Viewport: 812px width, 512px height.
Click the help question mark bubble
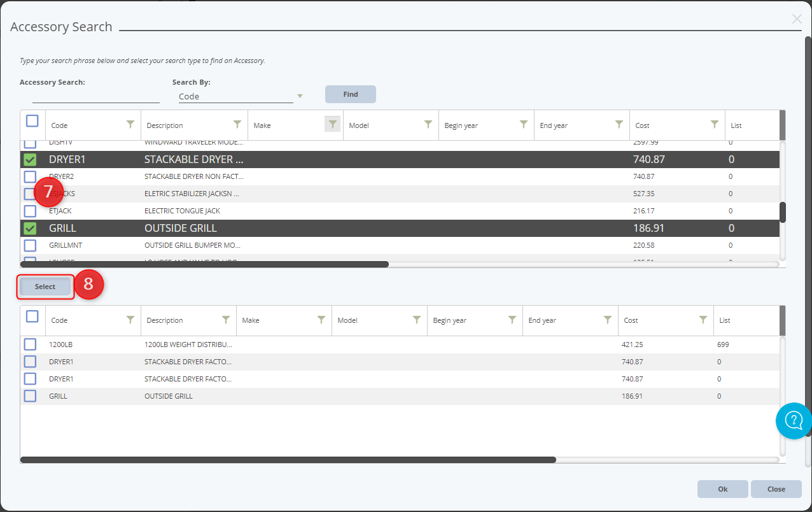tap(793, 421)
